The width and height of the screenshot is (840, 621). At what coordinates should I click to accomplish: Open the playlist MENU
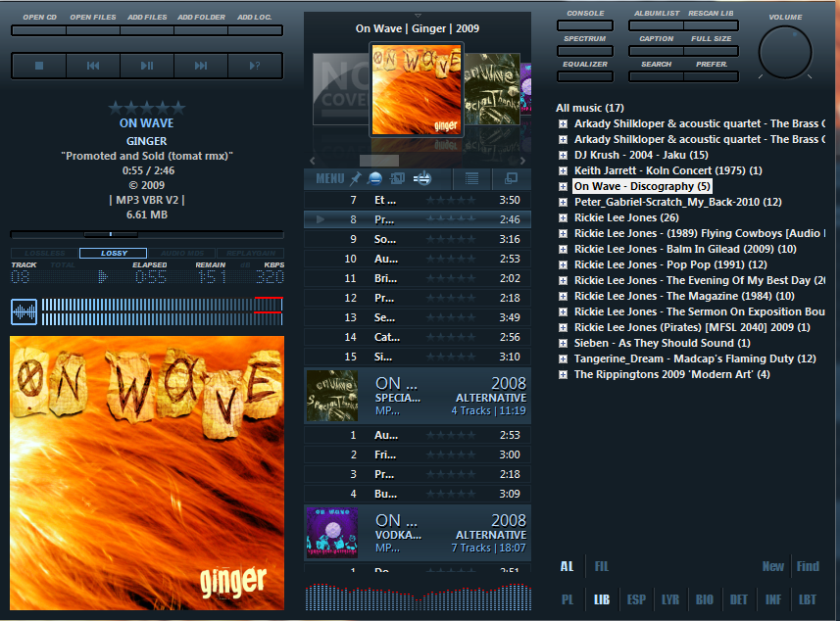pyautogui.click(x=330, y=179)
